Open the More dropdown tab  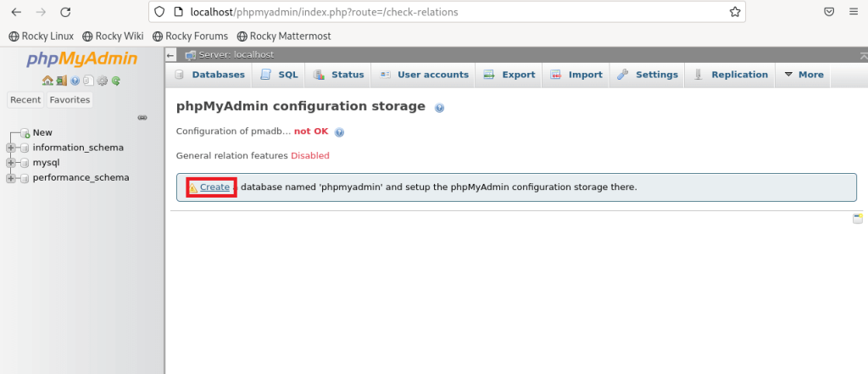point(804,75)
